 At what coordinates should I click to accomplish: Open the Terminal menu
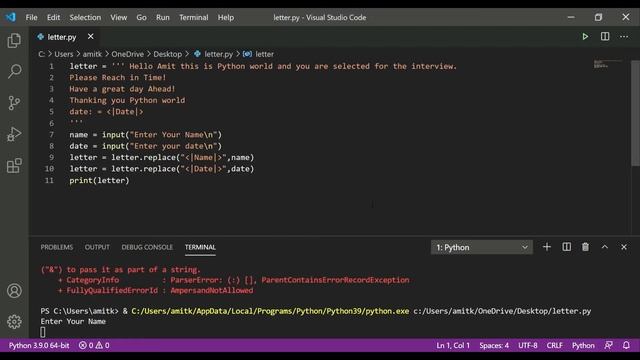click(x=193, y=18)
